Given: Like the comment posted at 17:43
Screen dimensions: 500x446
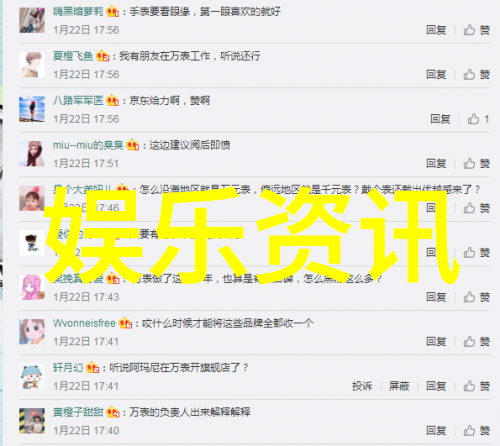Looking at the screenshot, I should pos(476,297).
